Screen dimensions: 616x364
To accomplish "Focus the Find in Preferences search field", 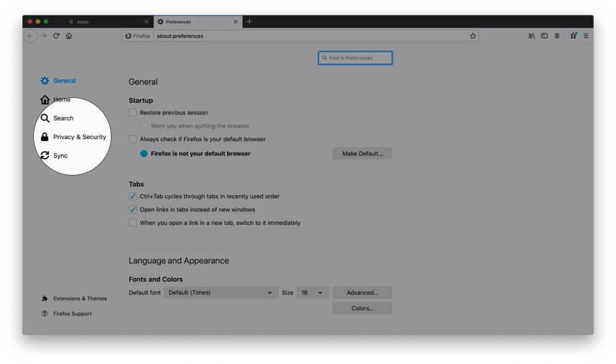I will pos(355,58).
